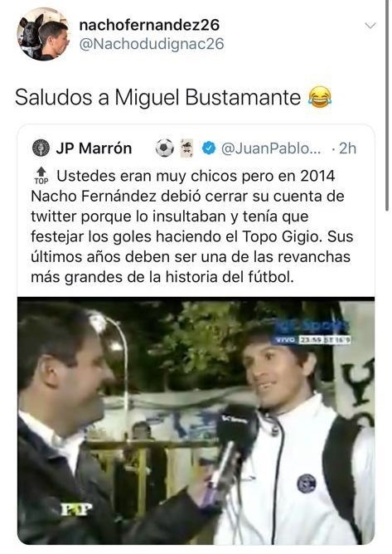The image size is (392, 554).
Task: Open the JP Marrón display name
Action: (x=94, y=148)
